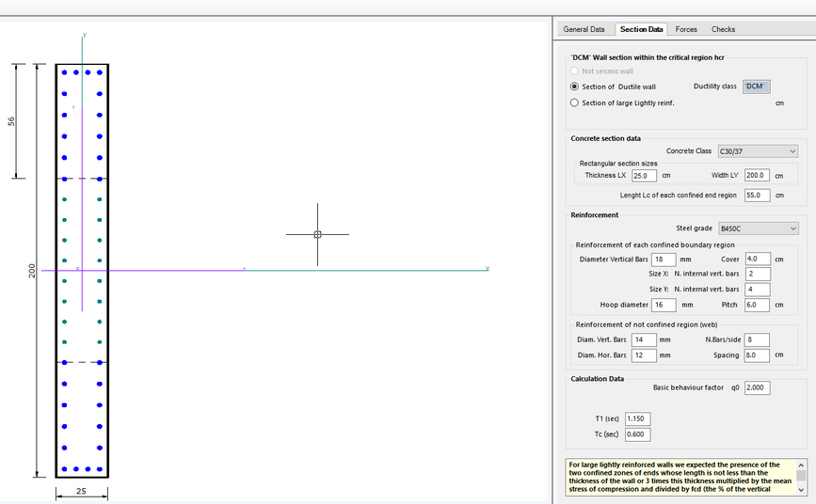
Task: Edit the Pitch value field
Action: click(x=757, y=305)
